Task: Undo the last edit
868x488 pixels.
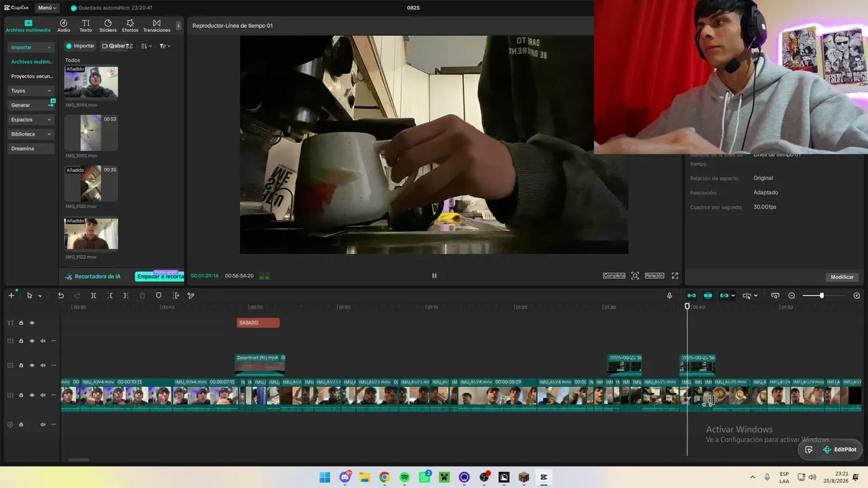Action: pyautogui.click(x=60, y=296)
